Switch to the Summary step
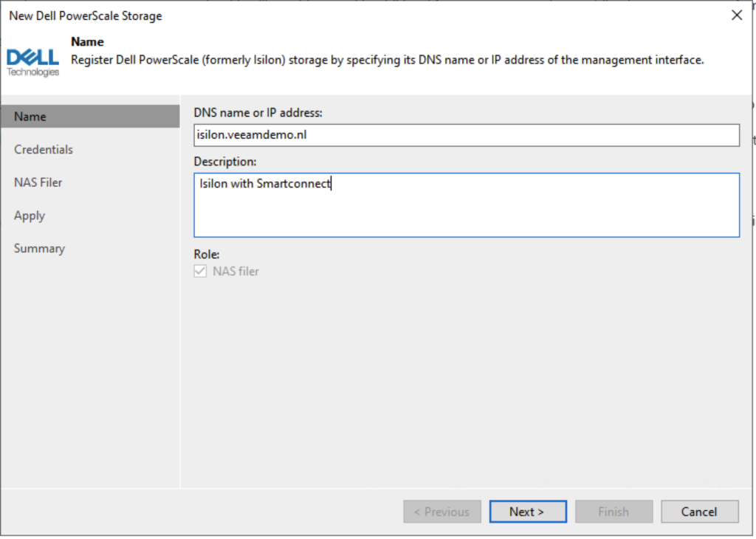This screenshot has width=756, height=539. click(39, 249)
